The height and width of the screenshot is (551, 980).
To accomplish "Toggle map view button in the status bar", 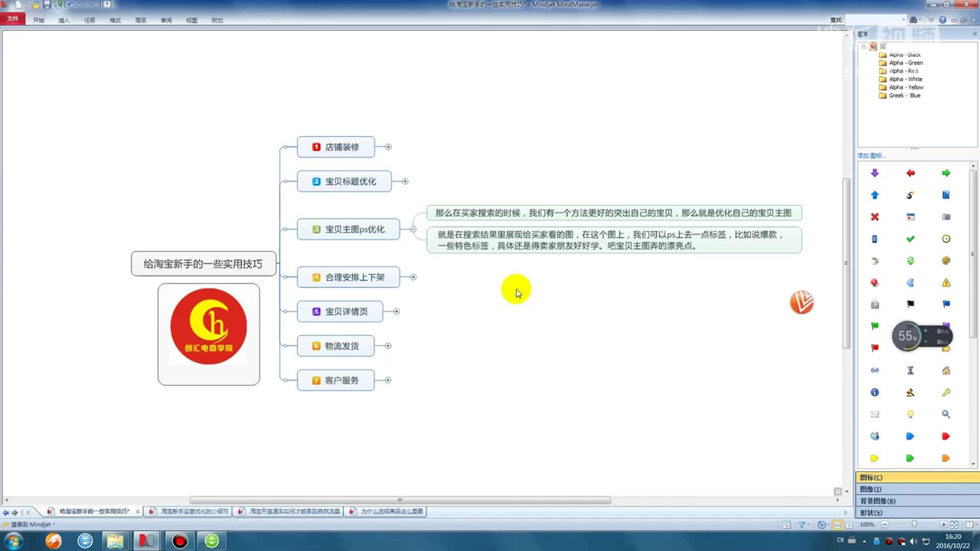I will (x=837, y=524).
